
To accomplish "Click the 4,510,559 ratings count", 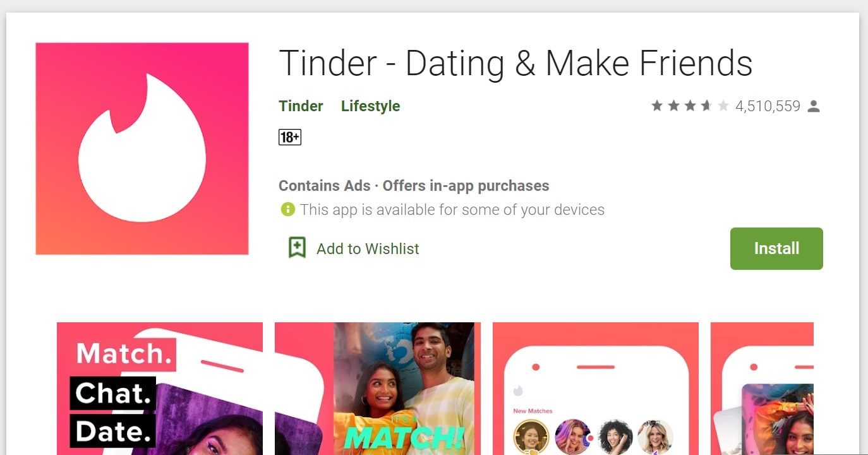I will pyautogui.click(x=768, y=106).
